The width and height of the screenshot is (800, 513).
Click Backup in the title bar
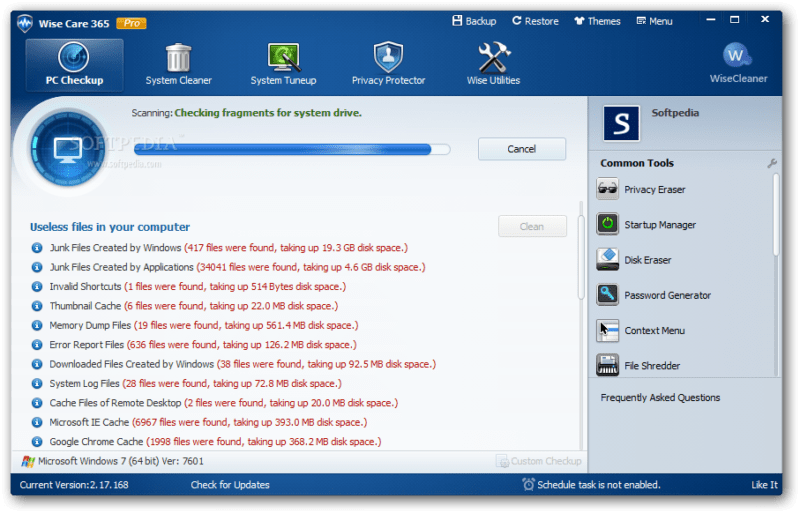coord(474,21)
